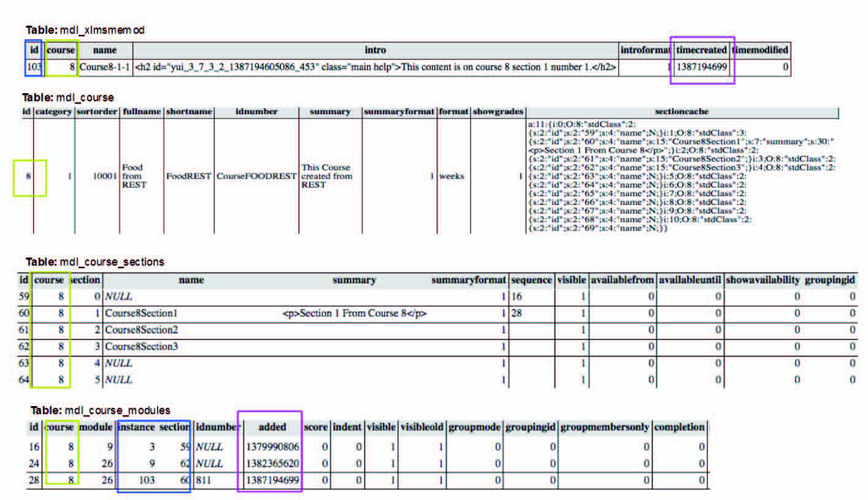Click the 'shortname' column header
The image size is (868, 500).
pyautogui.click(x=189, y=112)
